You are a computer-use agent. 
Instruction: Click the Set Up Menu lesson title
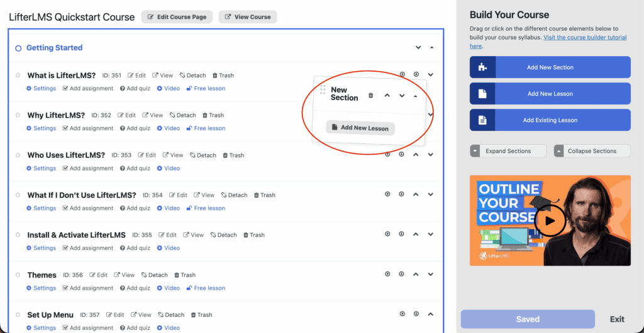click(x=50, y=315)
